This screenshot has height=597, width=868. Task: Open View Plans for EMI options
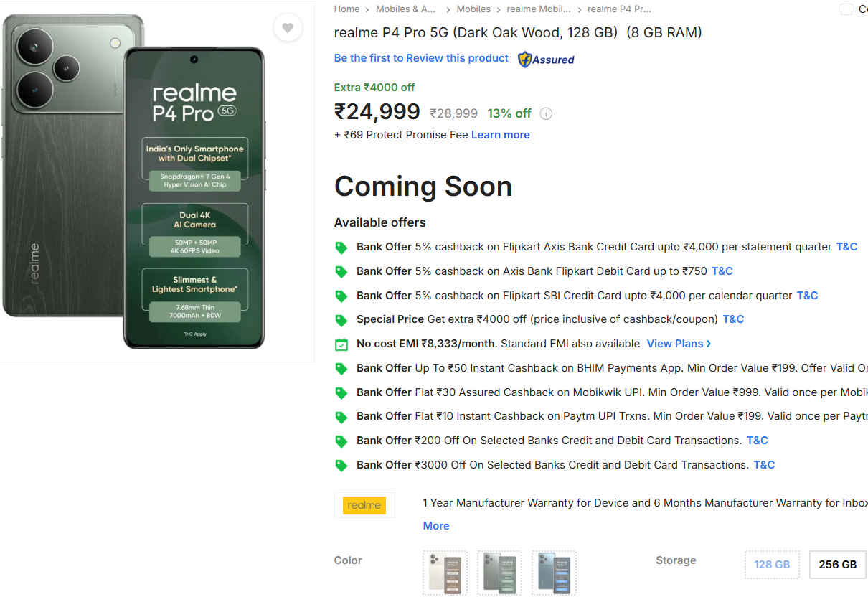point(679,344)
